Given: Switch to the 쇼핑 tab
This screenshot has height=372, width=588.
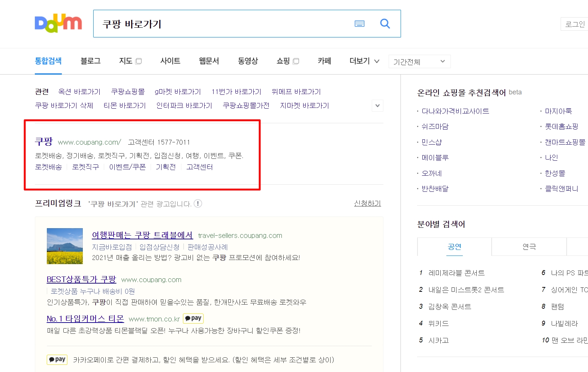Looking at the screenshot, I should pyautogui.click(x=283, y=61).
